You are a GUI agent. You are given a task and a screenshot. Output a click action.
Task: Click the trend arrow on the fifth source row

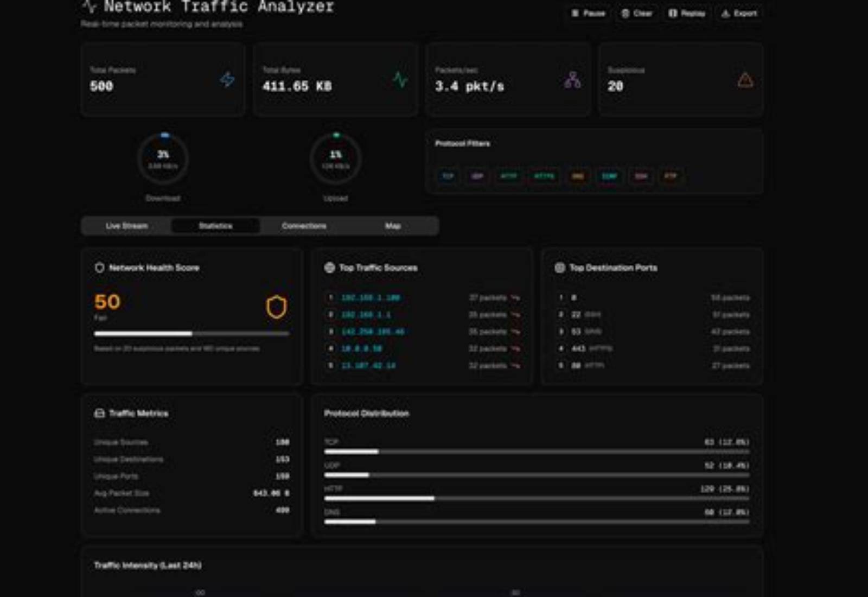515,365
